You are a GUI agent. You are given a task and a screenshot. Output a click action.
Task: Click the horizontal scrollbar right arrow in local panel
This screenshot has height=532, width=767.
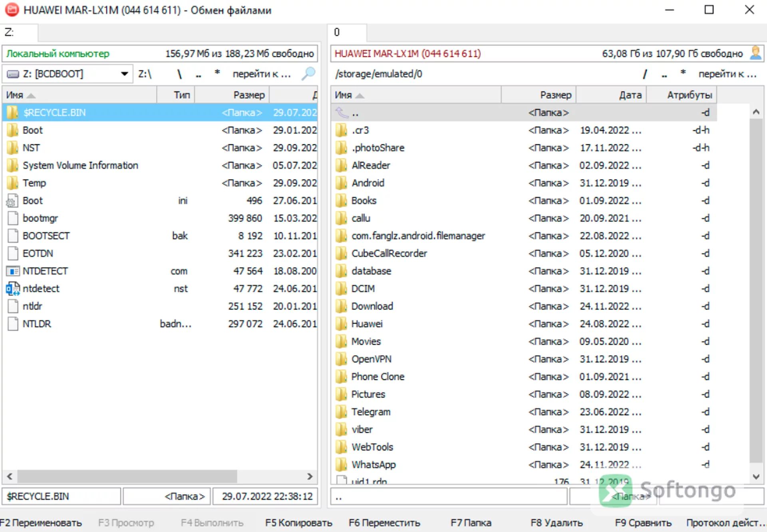(310, 476)
